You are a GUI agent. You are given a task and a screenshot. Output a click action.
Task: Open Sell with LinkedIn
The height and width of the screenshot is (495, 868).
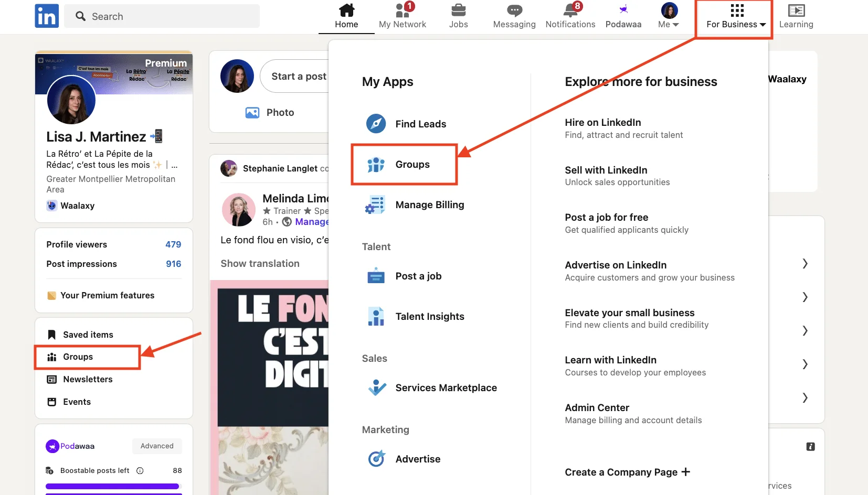pos(617,176)
